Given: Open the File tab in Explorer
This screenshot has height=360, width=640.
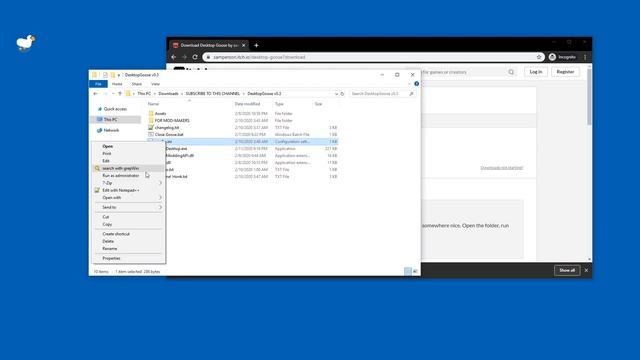Looking at the screenshot, I should (x=98, y=84).
